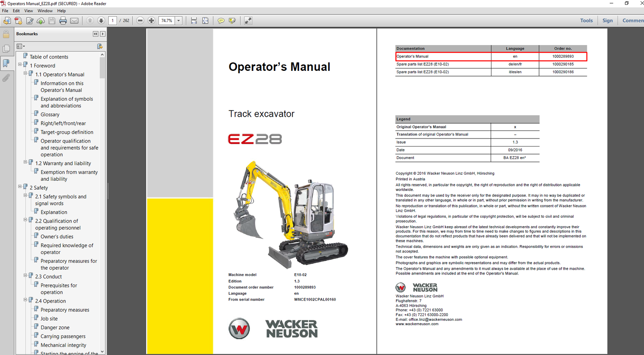Screen dimensions: 644x355
Task: Add a sticky note comment
Action: click(x=221, y=21)
